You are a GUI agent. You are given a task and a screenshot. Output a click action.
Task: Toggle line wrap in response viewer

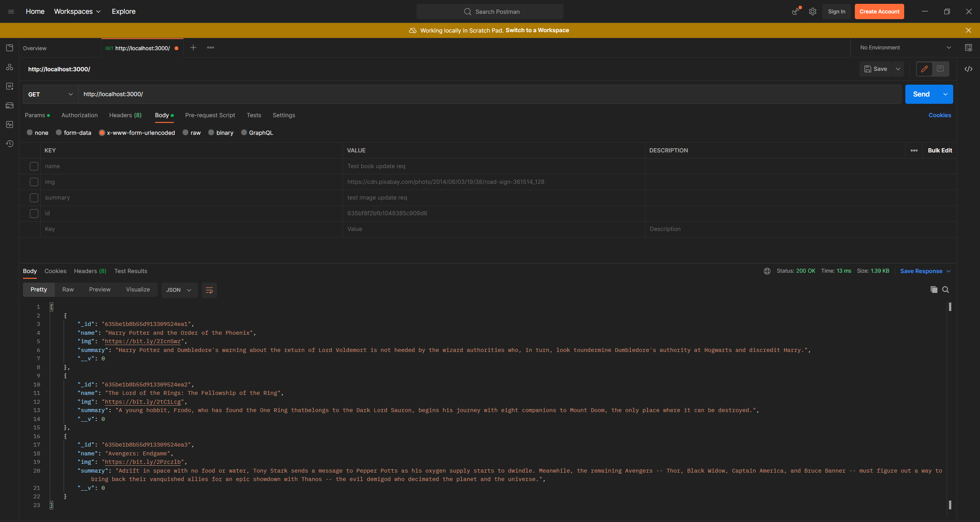pyautogui.click(x=209, y=290)
